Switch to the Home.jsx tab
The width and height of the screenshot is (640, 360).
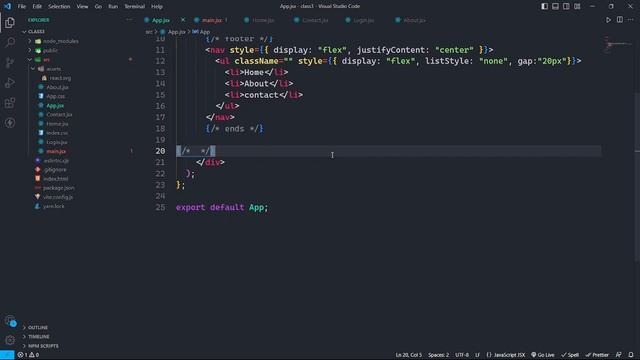(263, 20)
